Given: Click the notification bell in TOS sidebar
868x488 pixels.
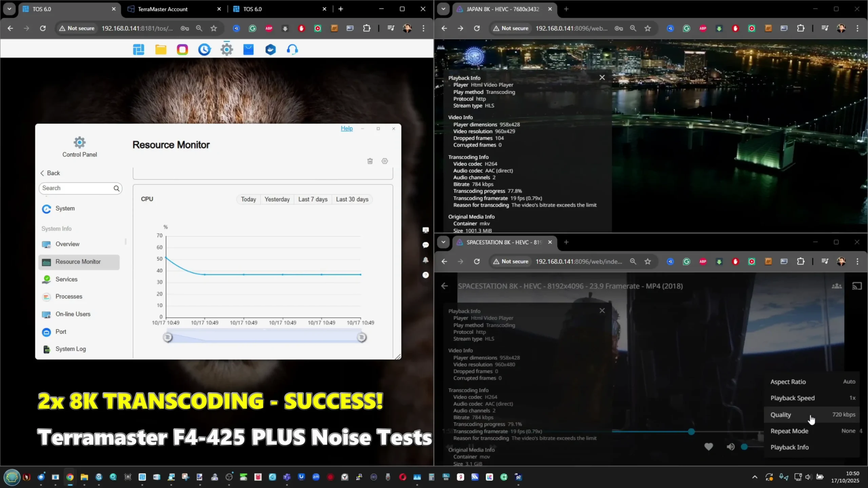Looking at the screenshot, I should (x=426, y=260).
